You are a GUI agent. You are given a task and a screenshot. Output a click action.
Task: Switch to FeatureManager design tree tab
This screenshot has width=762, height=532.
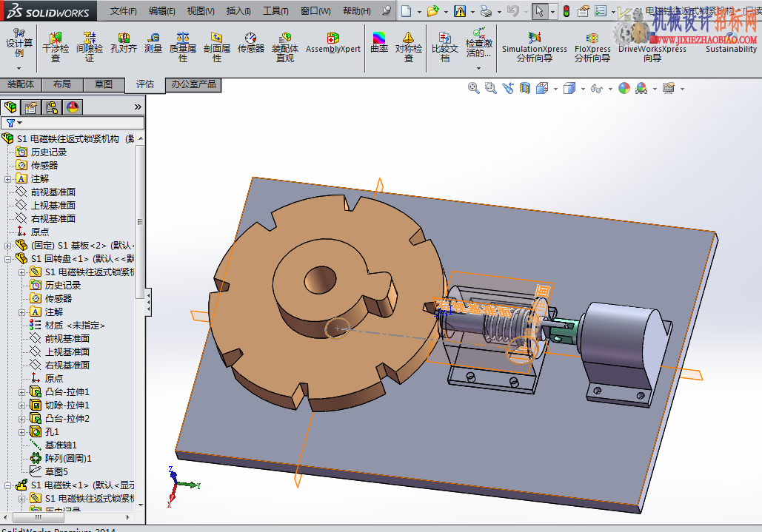pyautogui.click(x=10, y=107)
